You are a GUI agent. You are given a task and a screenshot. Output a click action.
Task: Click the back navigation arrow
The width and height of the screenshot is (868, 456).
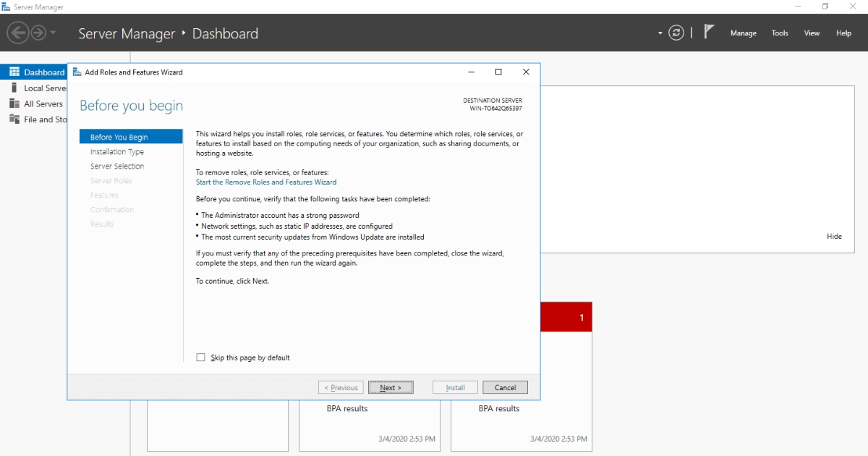coord(18,33)
